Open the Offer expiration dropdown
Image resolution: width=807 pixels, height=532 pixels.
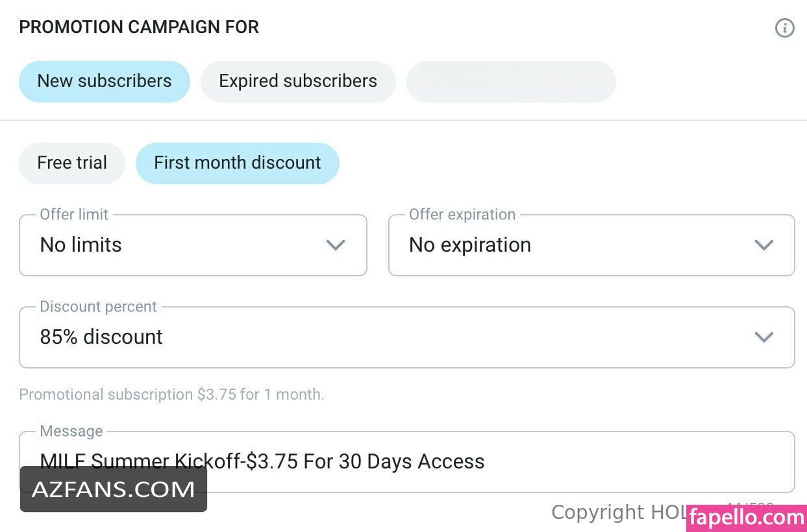pos(591,245)
